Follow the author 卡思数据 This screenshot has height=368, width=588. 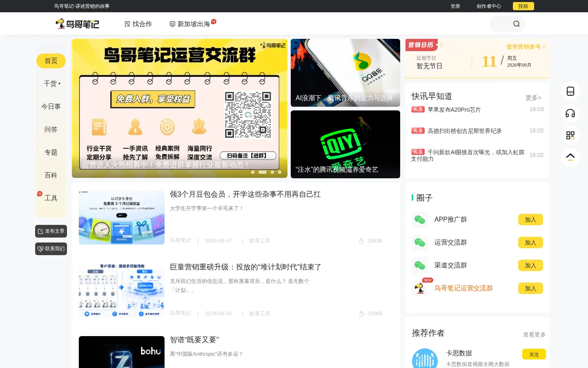[534, 354]
